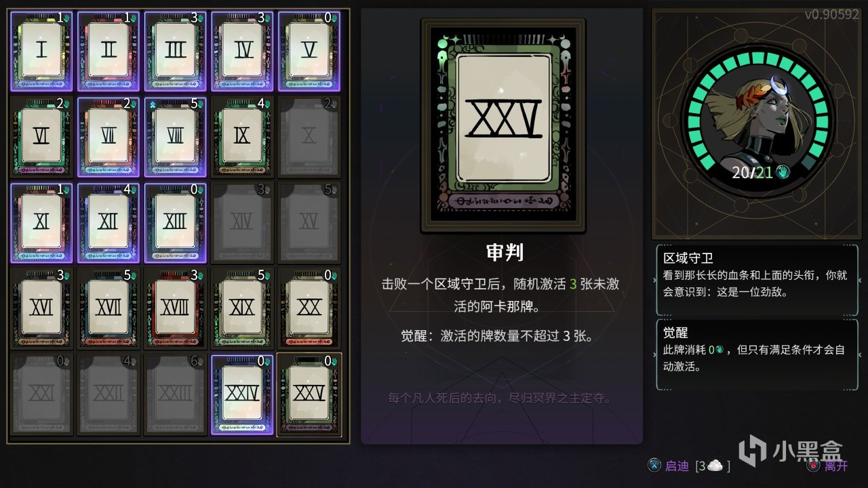Viewport: 868px width, 488px height.
Task: Select locked greyed-out card XXII
Action: (x=109, y=394)
